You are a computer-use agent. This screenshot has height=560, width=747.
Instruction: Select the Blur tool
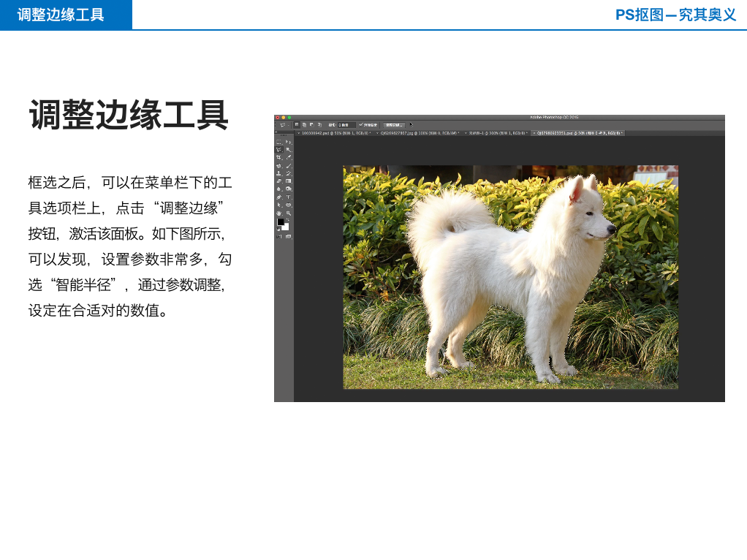[x=278, y=189]
